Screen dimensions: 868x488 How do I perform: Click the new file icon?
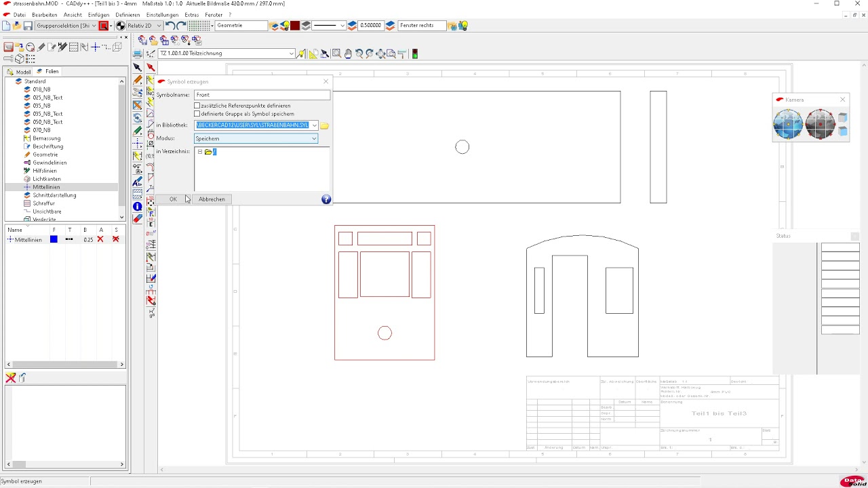point(6,26)
